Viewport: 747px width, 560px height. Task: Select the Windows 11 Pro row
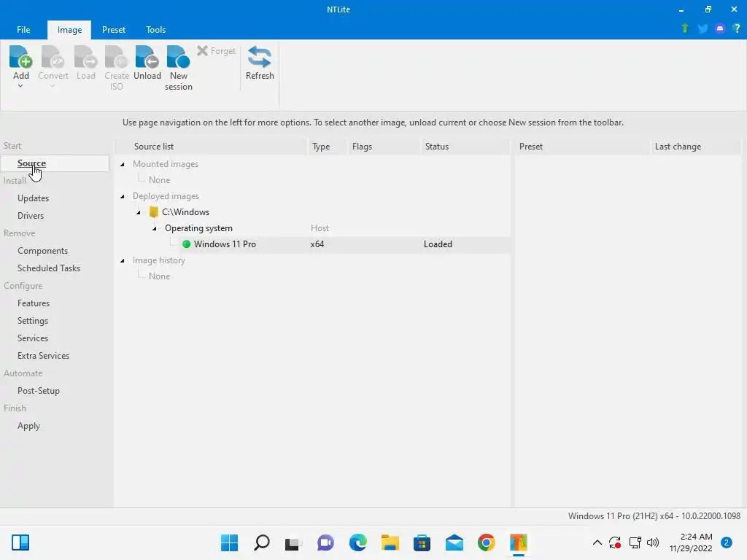click(x=313, y=244)
